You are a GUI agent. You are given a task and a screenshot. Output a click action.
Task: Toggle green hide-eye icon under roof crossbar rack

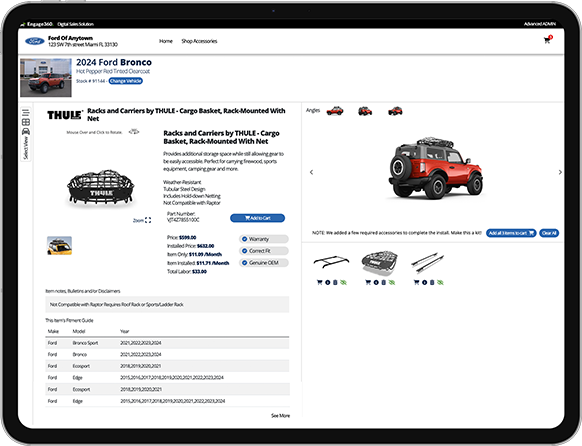click(343, 282)
